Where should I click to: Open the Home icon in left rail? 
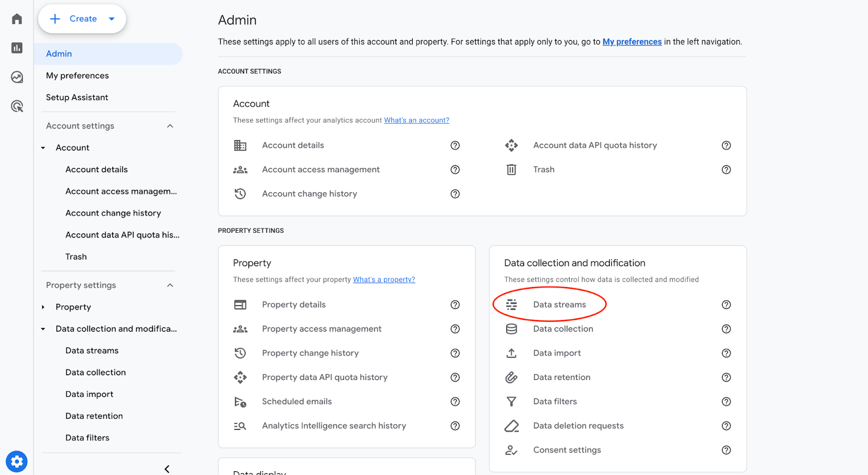pos(17,19)
